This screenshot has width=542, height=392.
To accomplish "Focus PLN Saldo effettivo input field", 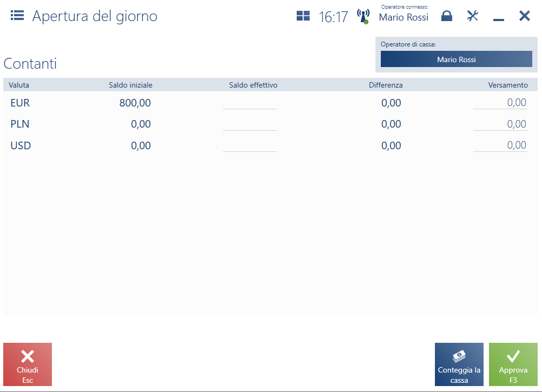I will pos(249,124).
